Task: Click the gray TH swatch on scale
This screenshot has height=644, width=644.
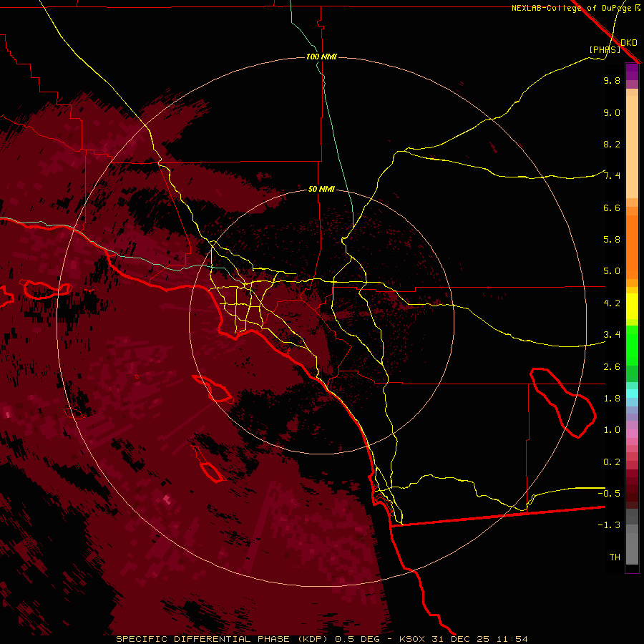Action: pos(632,556)
